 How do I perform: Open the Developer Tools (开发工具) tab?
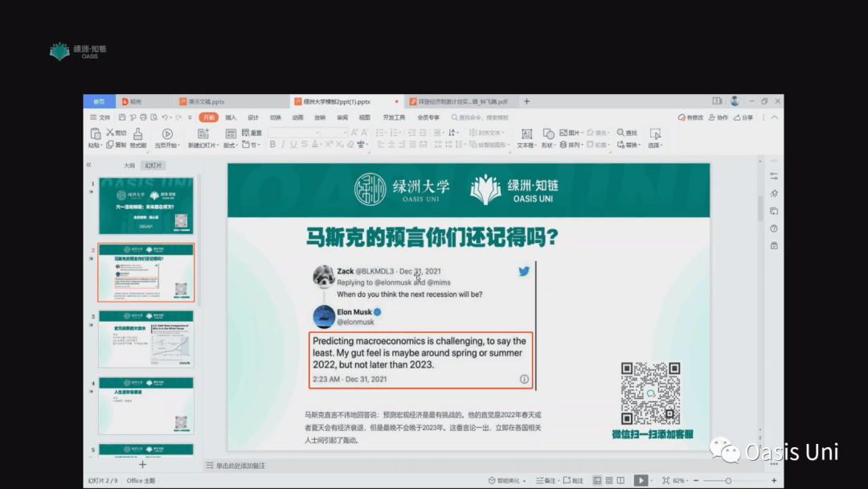pos(394,117)
